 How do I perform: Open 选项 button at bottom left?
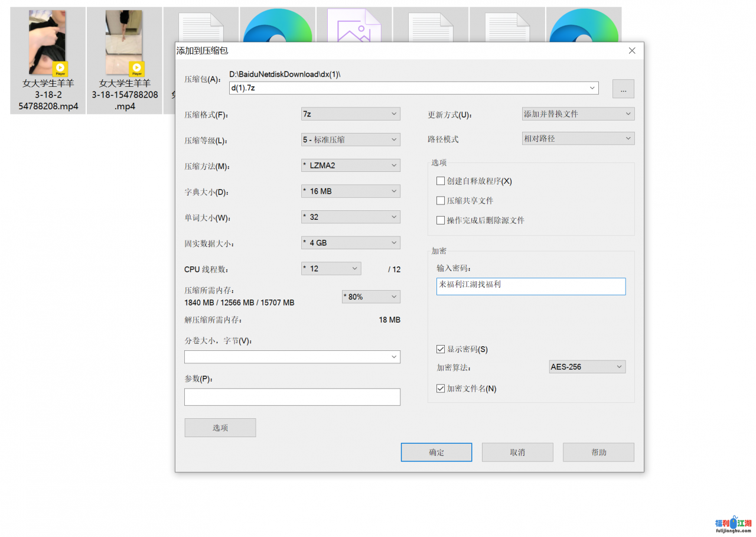click(x=220, y=428)
